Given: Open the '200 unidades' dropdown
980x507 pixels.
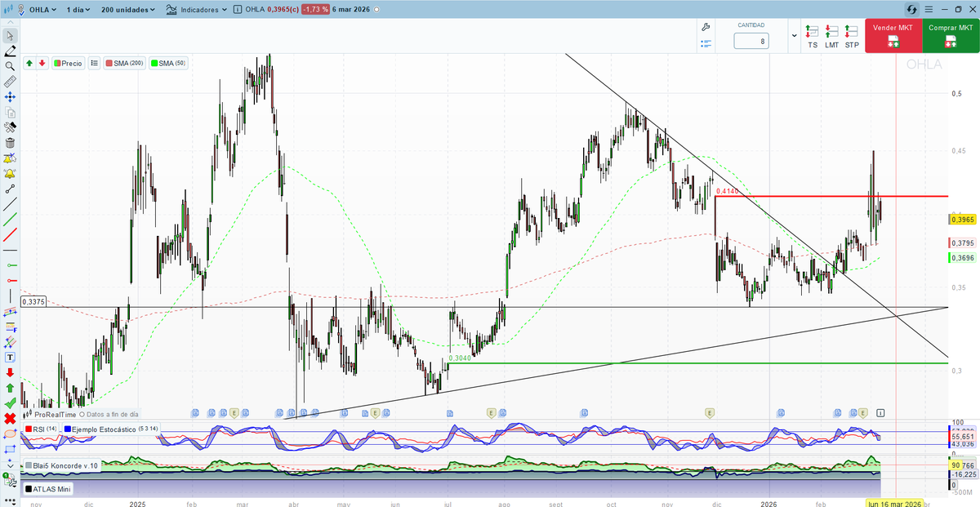Looking at the screenshot, I should pos(129,10).
